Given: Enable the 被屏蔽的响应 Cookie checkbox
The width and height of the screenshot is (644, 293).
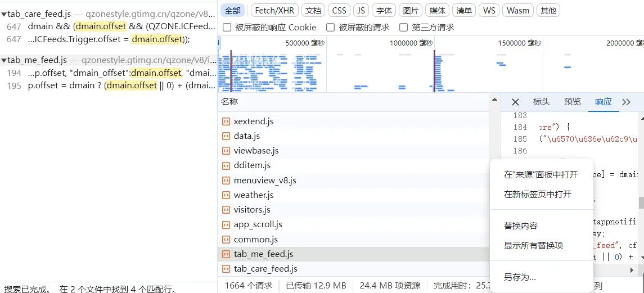Looking at the screenshot, I should pyautogui.click(x=227, y=28).
